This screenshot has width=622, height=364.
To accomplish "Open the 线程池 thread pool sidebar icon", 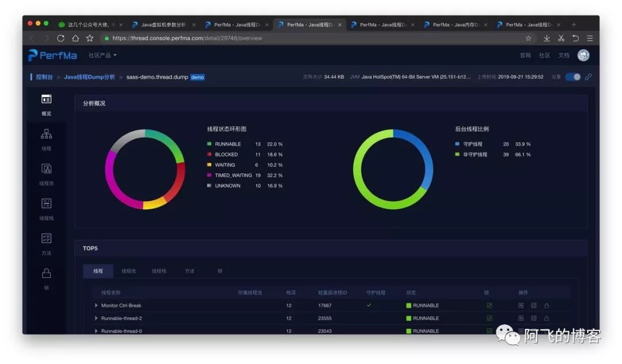I will pos(47,169).
